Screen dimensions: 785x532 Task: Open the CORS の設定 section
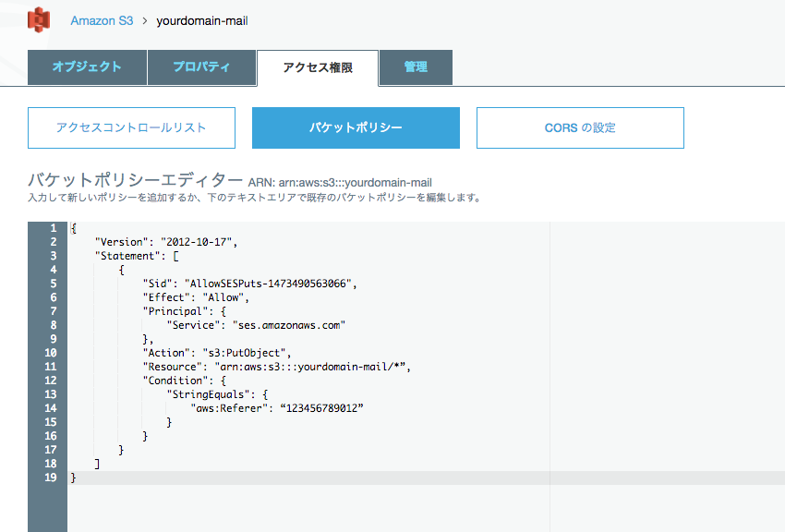pyautogui.click(x=580, y=127)
